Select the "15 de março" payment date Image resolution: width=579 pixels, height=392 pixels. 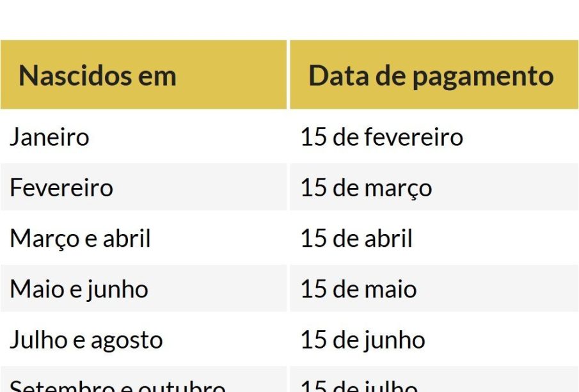point(366,188)
